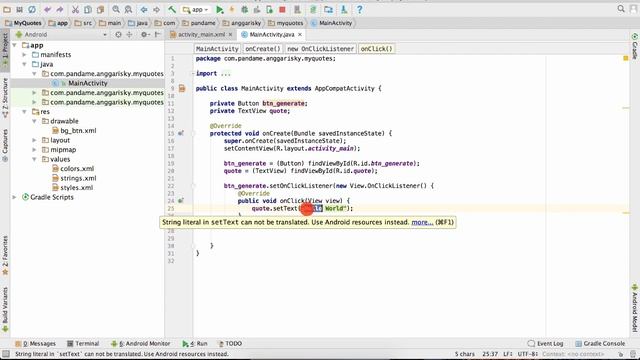Select MainActivity in project tree

point(88,83)
